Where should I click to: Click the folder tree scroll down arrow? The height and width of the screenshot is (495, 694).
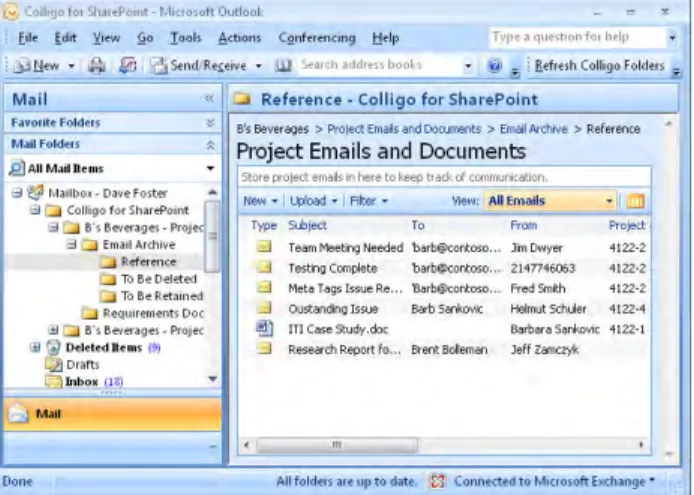[213, 379]
